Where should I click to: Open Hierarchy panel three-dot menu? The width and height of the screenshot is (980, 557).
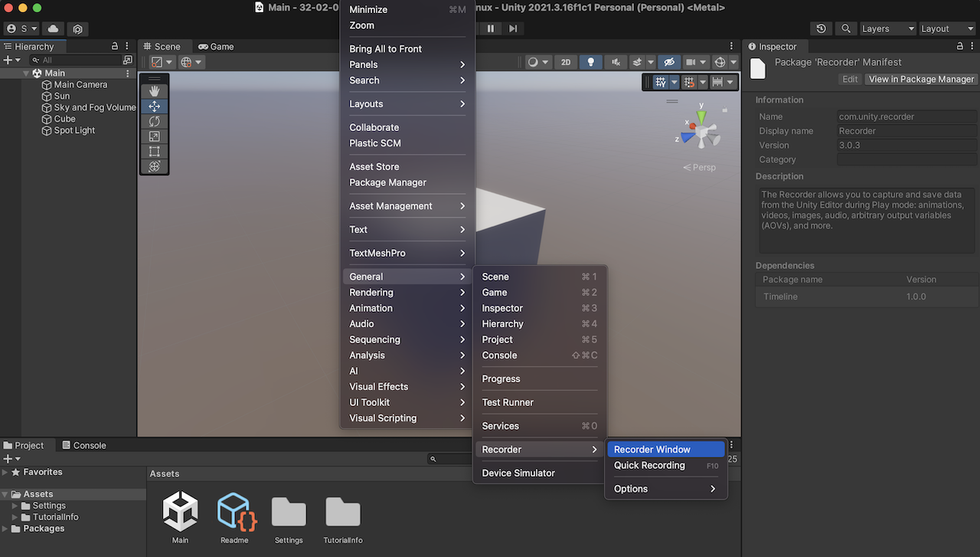pyautogui.click(x=127, y=46)
